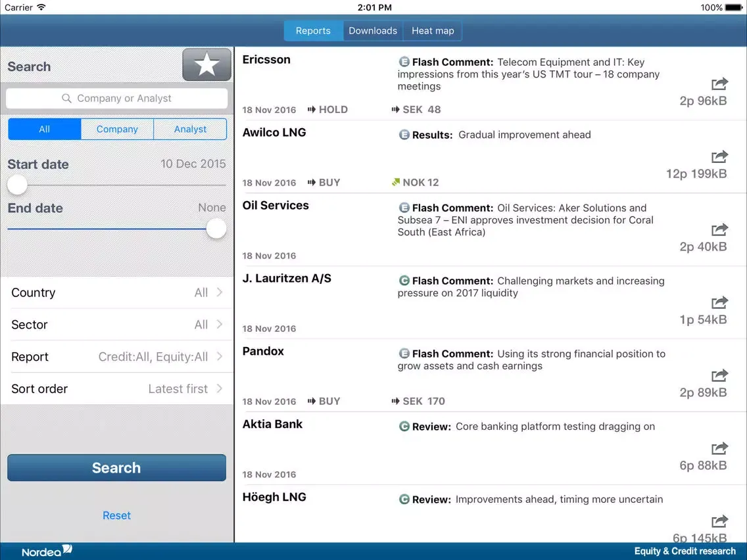Click the equity E badge on Pandox report
The image size is (747, 560).
coord(404,354)
